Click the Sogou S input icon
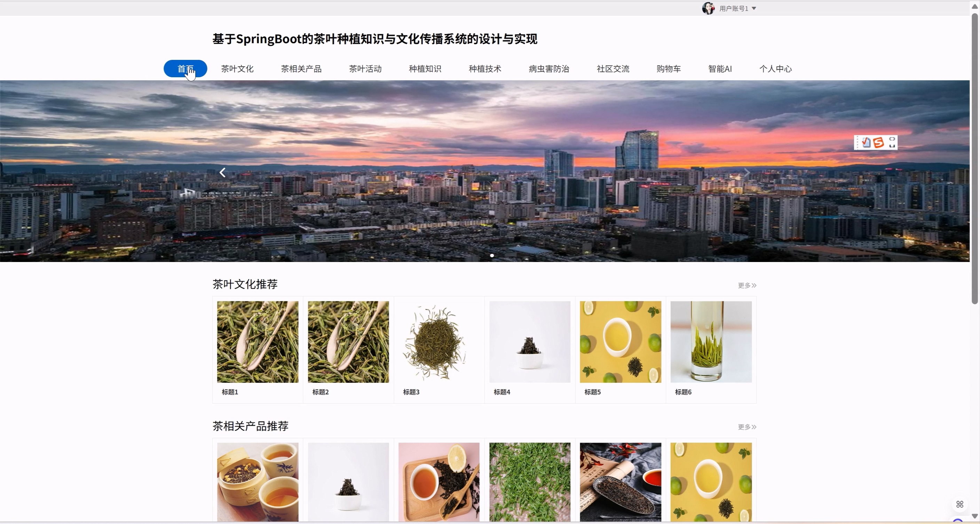 pos(878,143)
